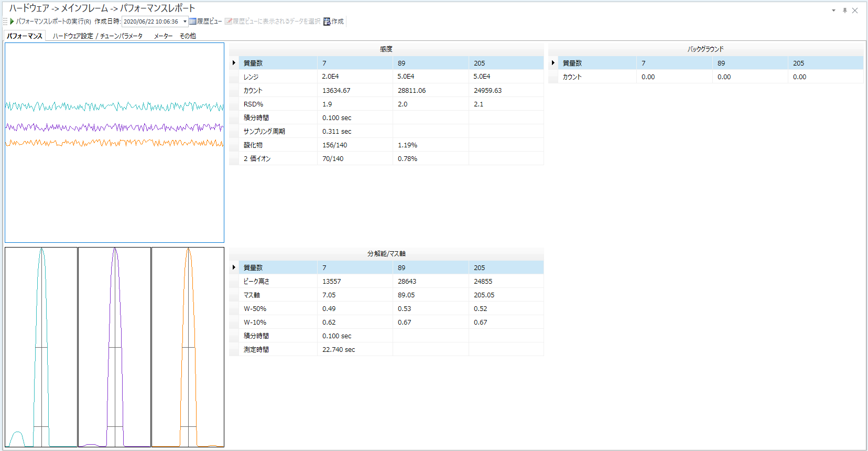Select background mass column 205 cell
This screenshot has height=451, width=868.
tap(826, 63)
